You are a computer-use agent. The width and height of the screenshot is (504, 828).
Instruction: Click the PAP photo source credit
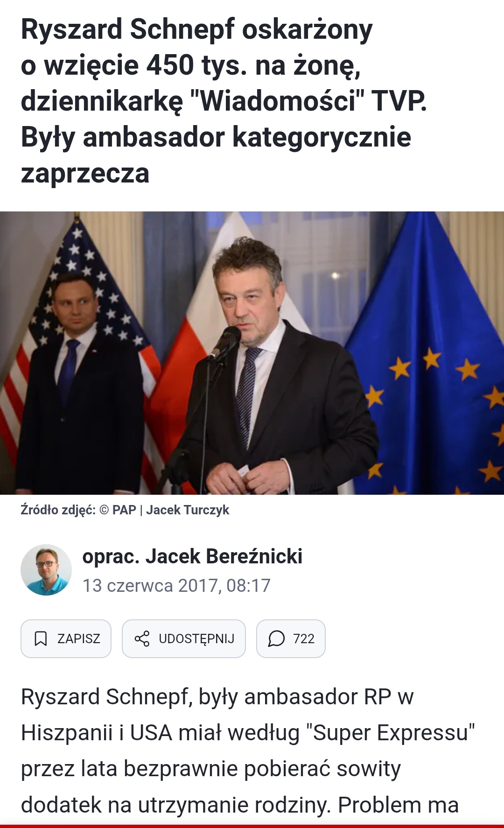point(124,510)
